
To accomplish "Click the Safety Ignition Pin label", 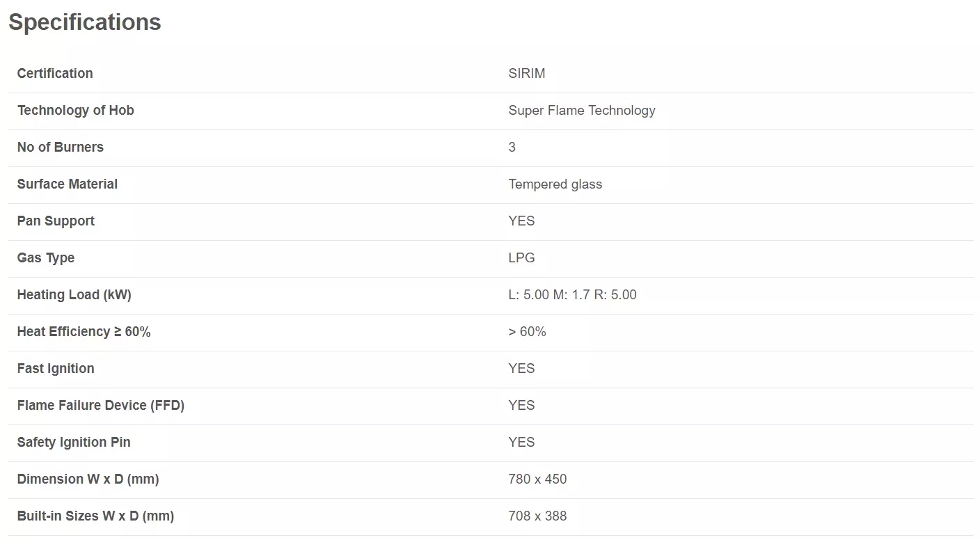I will 74,443.
